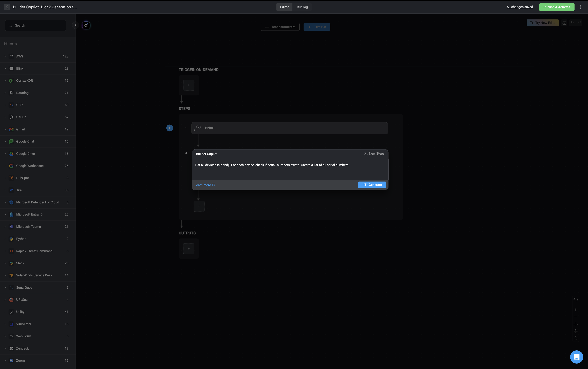588x369 pixels.
Task: Run the Print step play button
Action: click(x=170, y=128)
